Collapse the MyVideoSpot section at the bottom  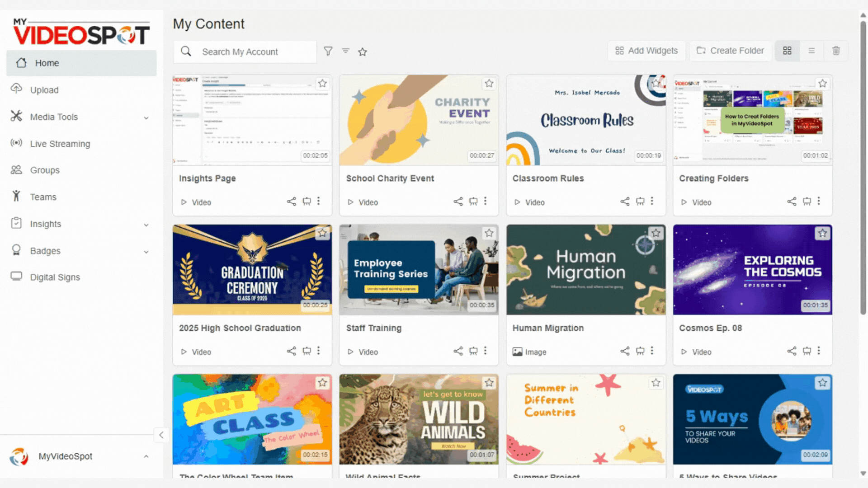(146, 456)
